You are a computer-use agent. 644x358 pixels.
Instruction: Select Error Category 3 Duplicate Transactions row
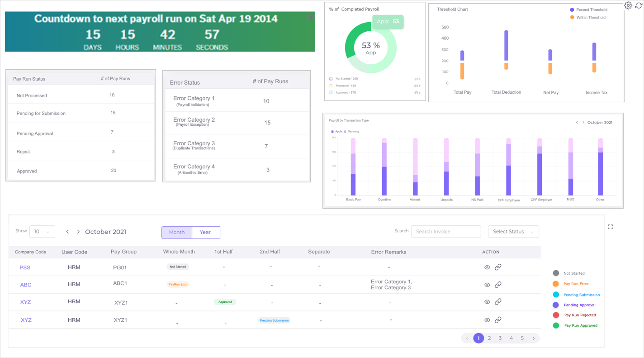coord(237,146)
